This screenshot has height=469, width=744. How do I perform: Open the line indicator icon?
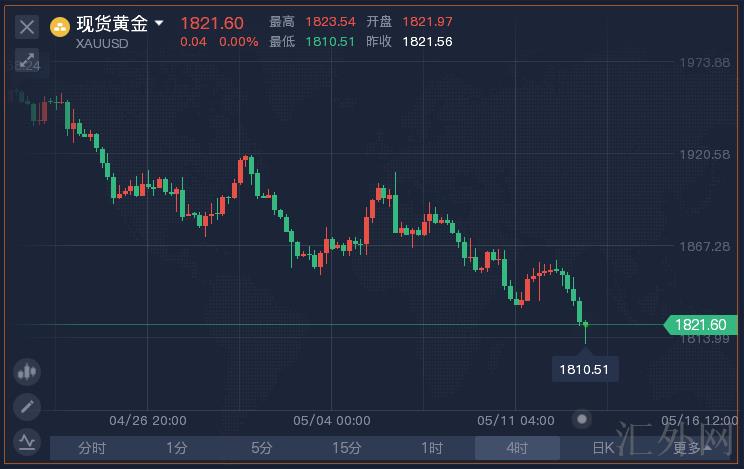[27, 440]
